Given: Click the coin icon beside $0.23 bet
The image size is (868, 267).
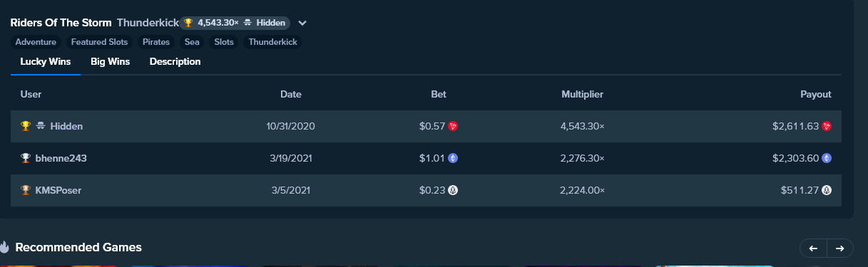Looking at the screenshot, I should click(x=452, y=190).
